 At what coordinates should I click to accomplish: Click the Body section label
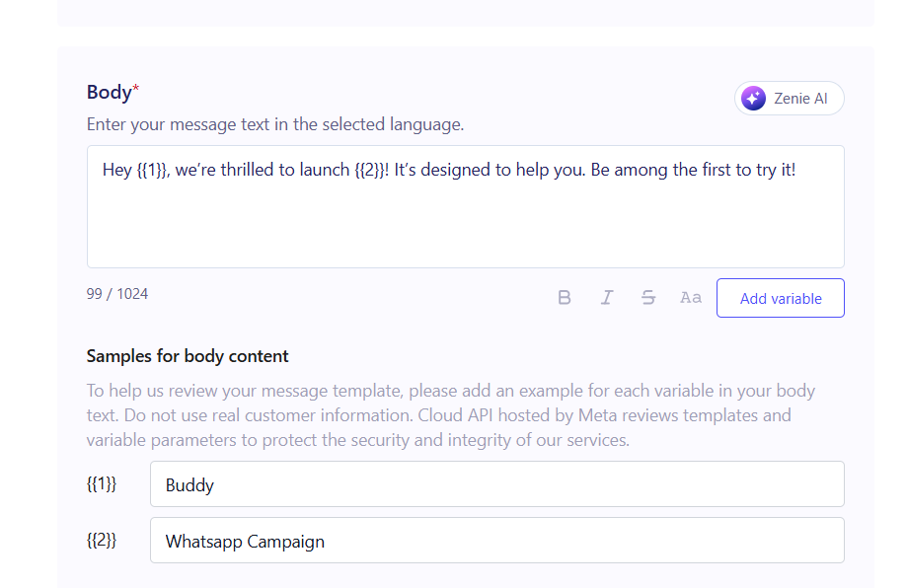tap(109, 93)
